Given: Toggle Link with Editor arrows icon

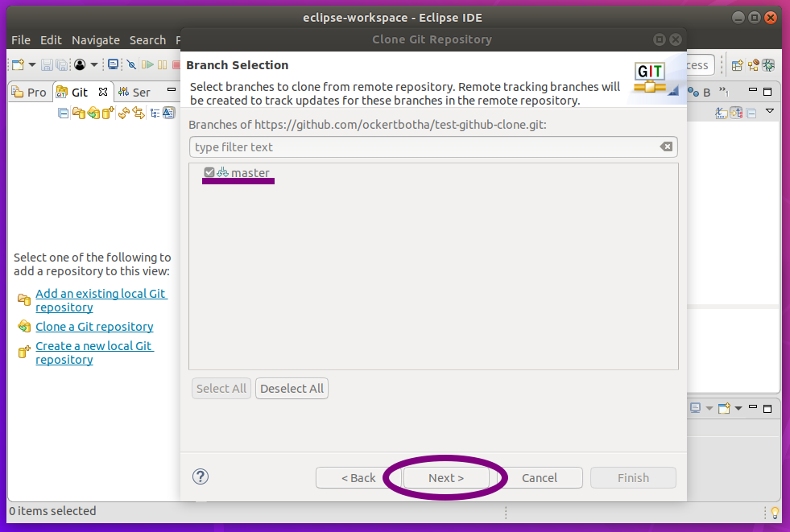Looking at the screenshot, I should coord(139,113).
